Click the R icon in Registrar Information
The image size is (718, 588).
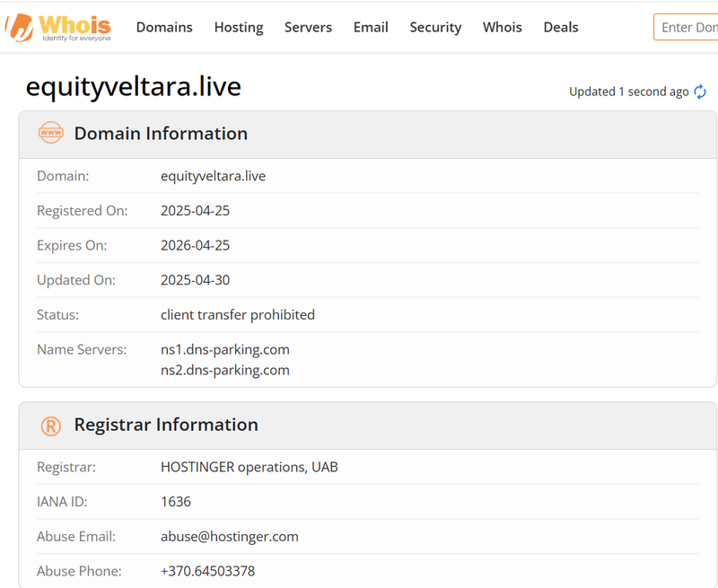[x=51, y=426]
